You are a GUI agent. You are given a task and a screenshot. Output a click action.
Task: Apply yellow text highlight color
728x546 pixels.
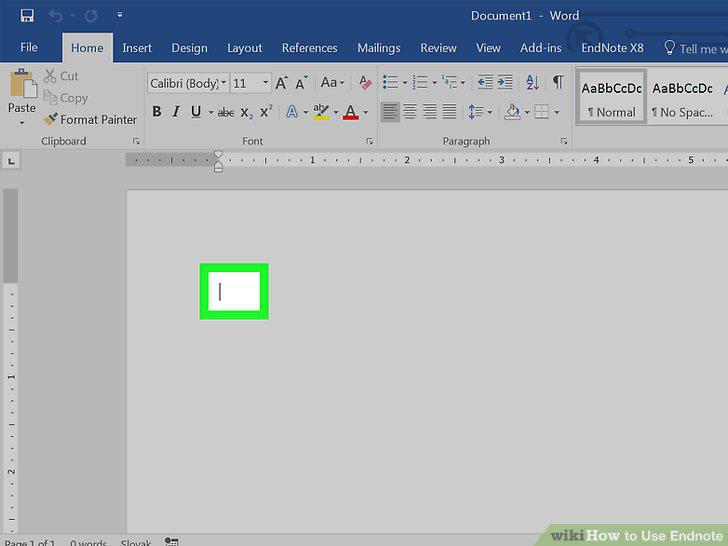click(x=321, y=112)
